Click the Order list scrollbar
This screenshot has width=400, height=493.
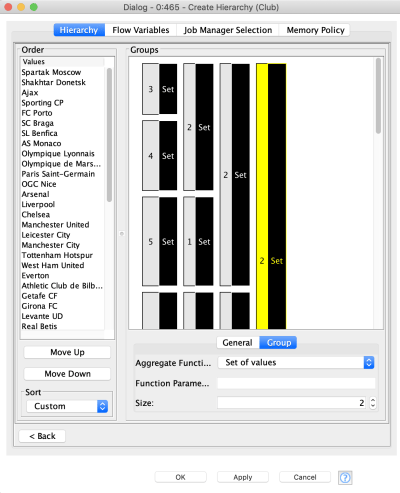(109, 135)
